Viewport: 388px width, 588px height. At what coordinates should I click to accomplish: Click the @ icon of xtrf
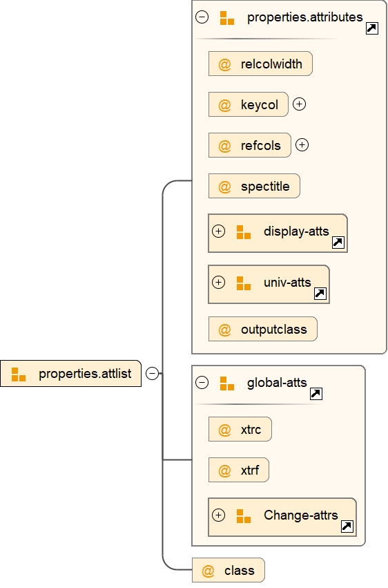(224, 471)
